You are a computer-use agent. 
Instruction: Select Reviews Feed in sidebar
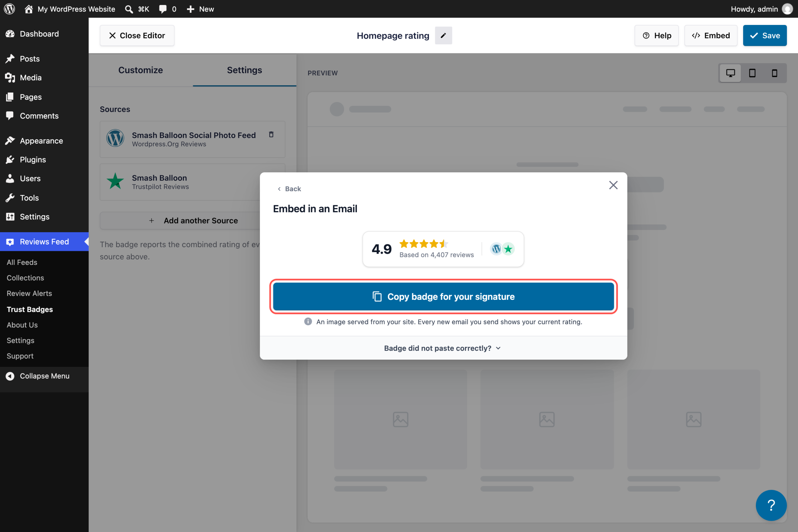[44, 242]
